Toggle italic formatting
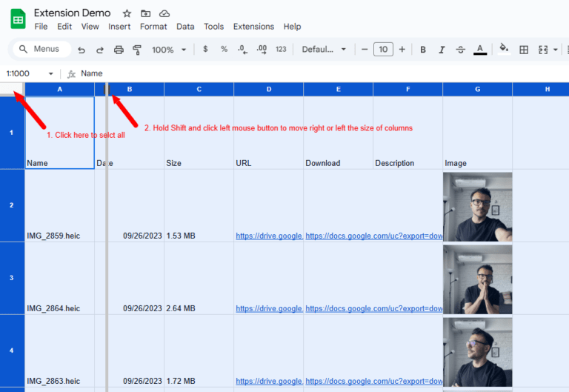The height and width of the screenshot is (392, 569). [x=442, y=50]
